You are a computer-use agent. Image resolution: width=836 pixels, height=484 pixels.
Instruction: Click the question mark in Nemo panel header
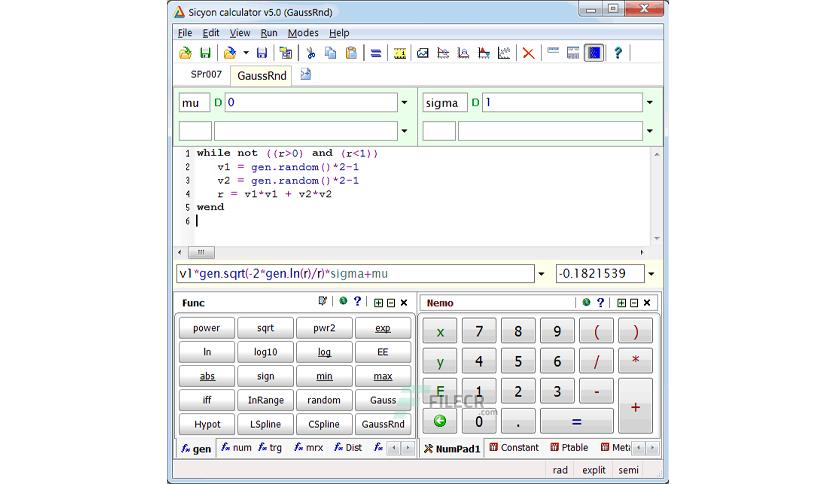601,302
